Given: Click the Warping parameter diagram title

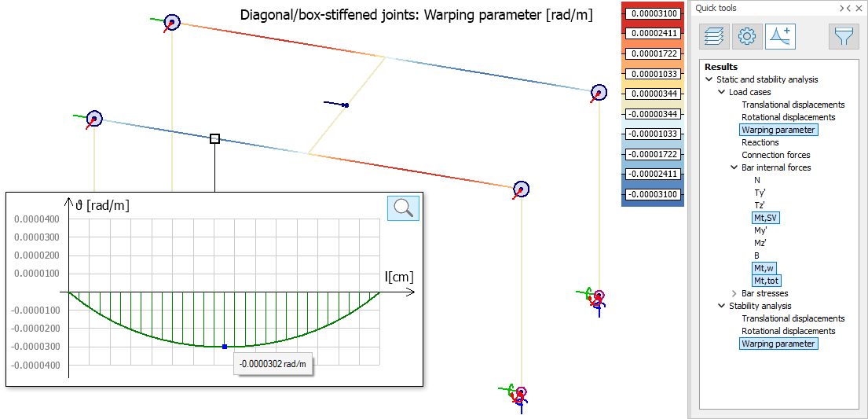Looking at the screenshot, I should 416,15.
